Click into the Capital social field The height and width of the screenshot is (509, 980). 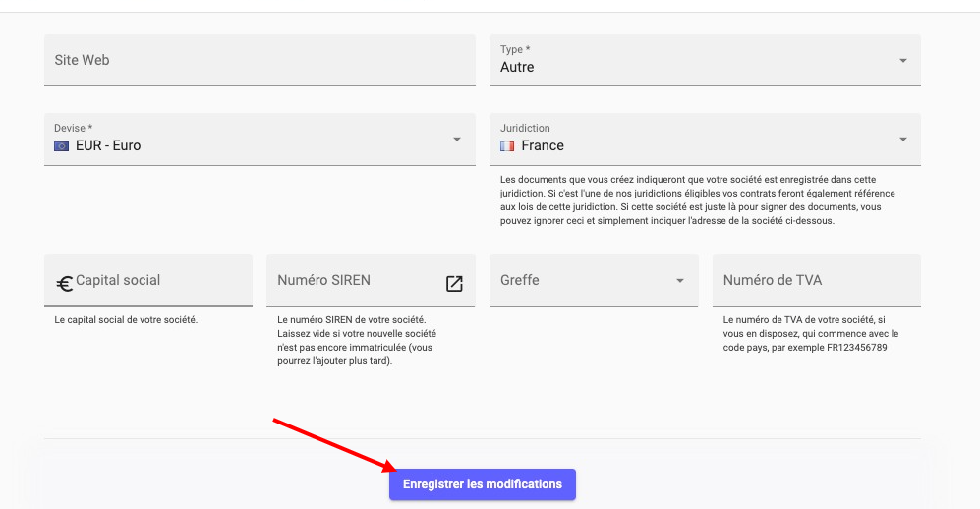click(x=157, y=280)
